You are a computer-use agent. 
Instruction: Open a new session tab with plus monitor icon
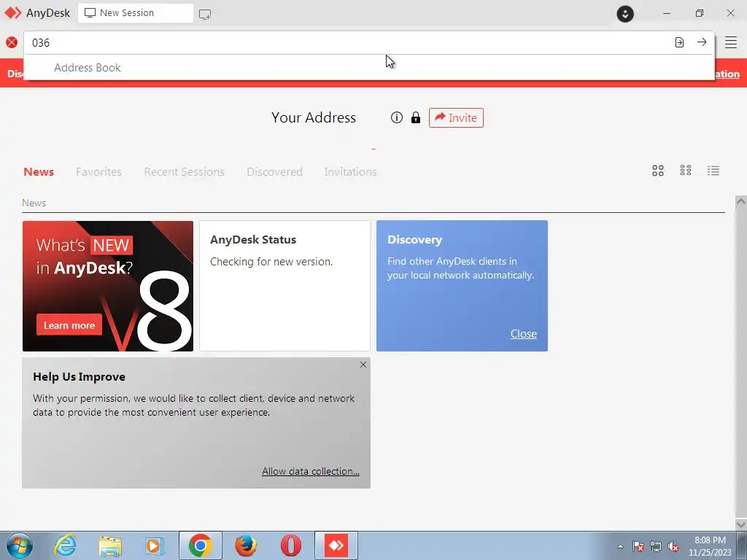coord(205,14)
